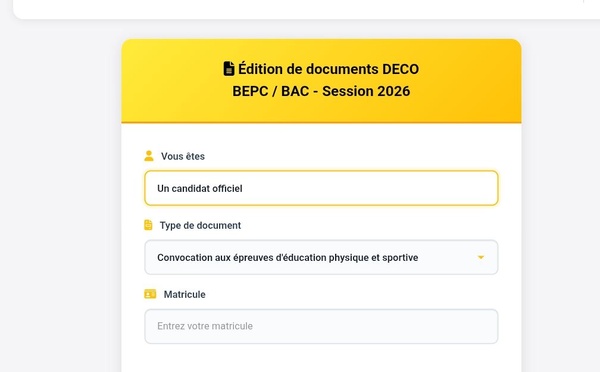Open the 'Un candidat officiel' selector
This screenshot has height=372, width=600.
[x=321, y=188]
